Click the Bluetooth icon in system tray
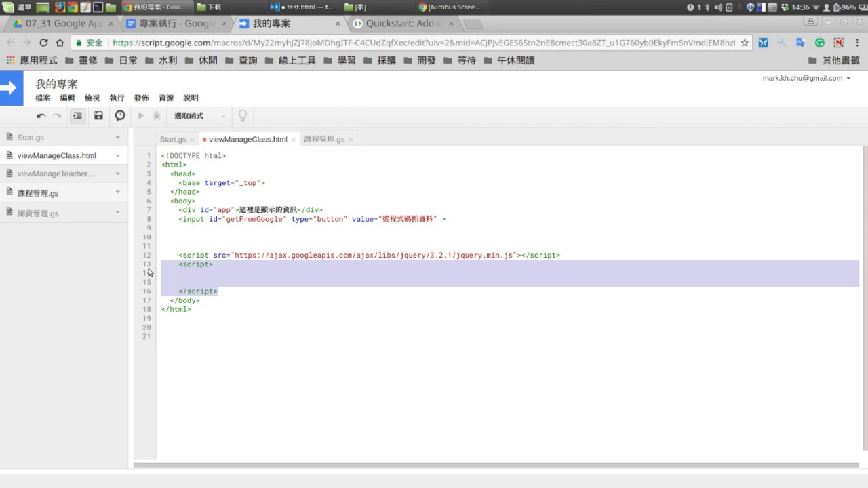Viewport: 868px width, 488px height. tap(707, 7)
